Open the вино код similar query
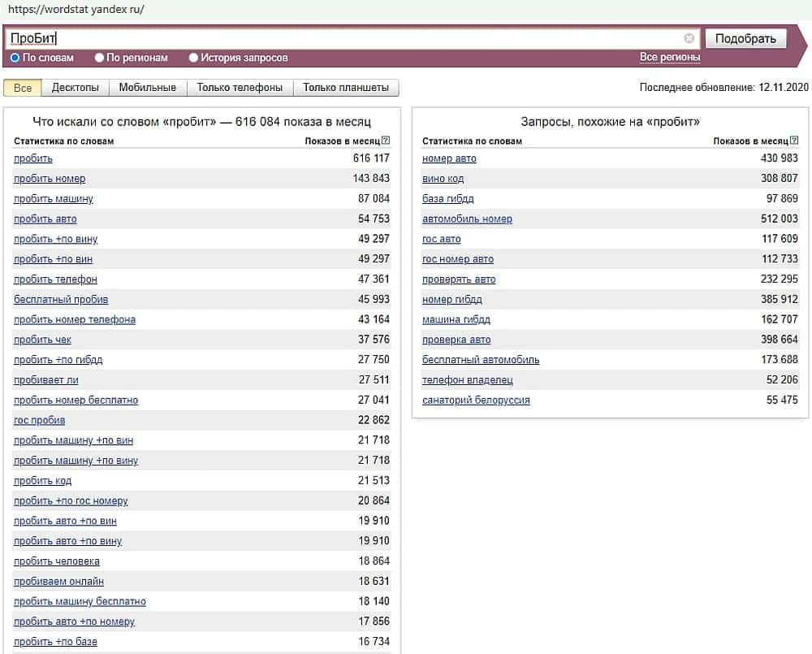Viewport: 812px width, 654px height. (x=443, y=179)
